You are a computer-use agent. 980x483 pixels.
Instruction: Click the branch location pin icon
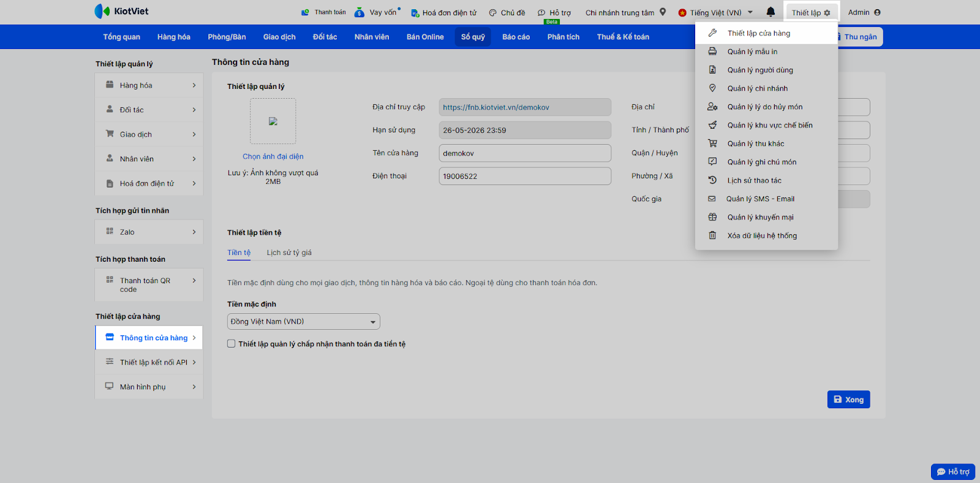pyautogui.click(x=663, y=12)
